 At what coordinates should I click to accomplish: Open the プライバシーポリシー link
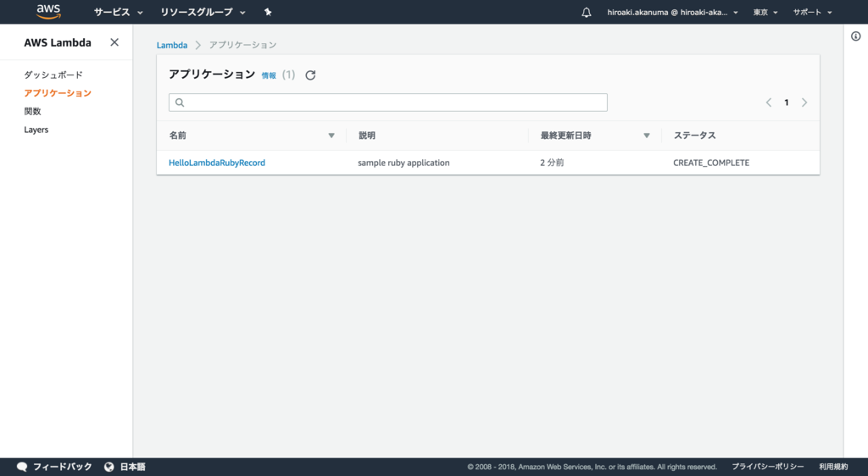767,467
